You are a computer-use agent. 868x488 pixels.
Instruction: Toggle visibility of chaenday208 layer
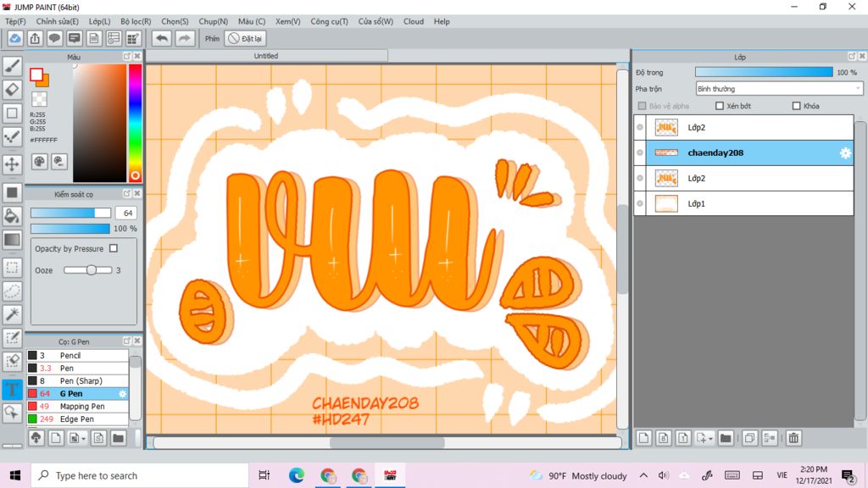click(x=640, y=152)
